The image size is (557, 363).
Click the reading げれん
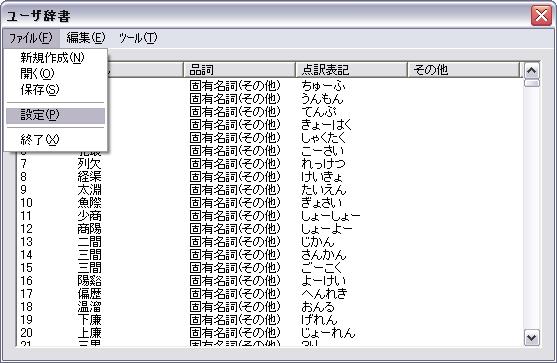click(x=319, y=320)
